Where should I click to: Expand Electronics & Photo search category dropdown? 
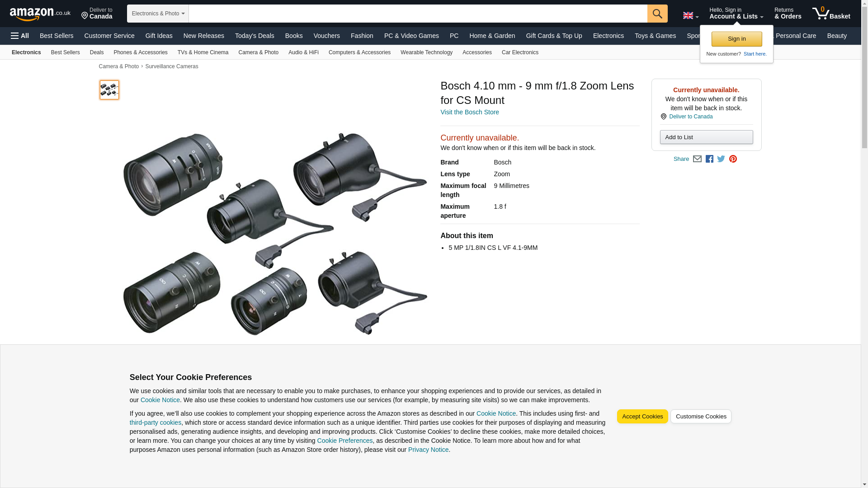click(158, 14)
